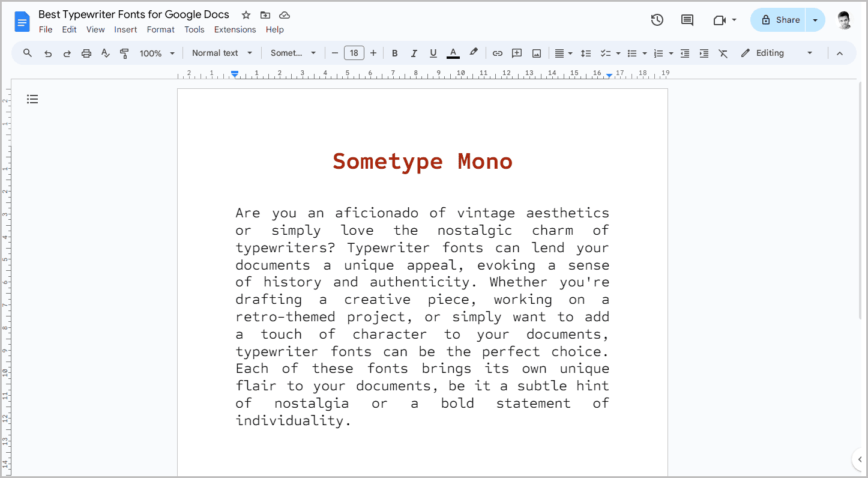Toggle underline formatting
868x478 pixels.
coord(433,53)
